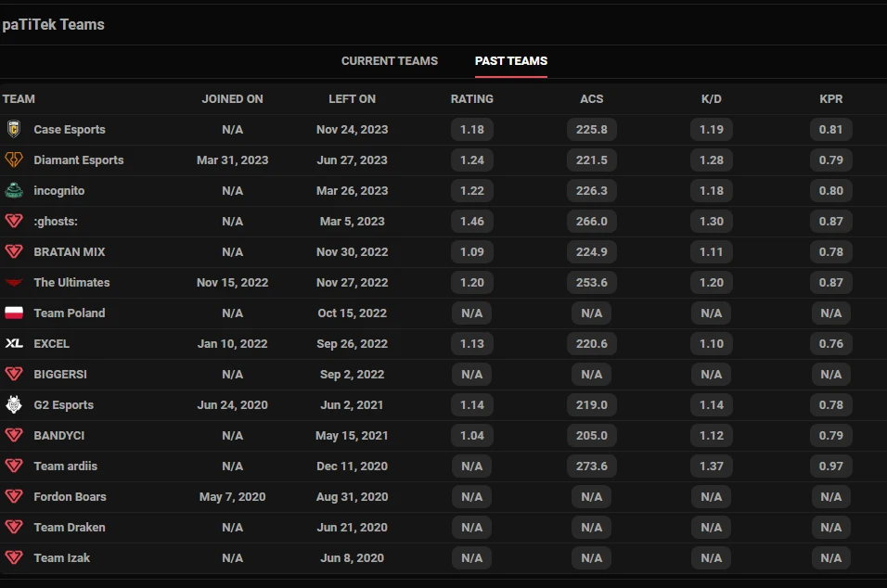Screen dimensions: 887x588
Task: Click the Fordon Boars placeholder logo
Action: click(x=14, y=497)
